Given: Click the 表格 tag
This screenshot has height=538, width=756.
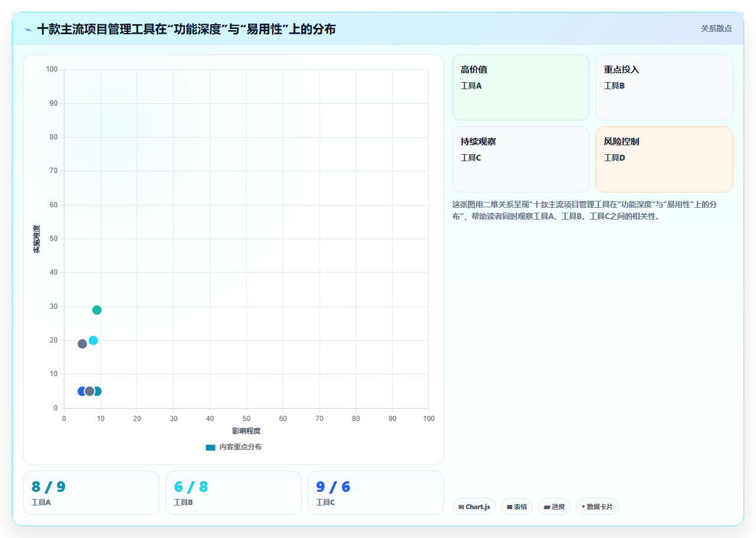Looking at the screenshot, I should coord(517,507).
